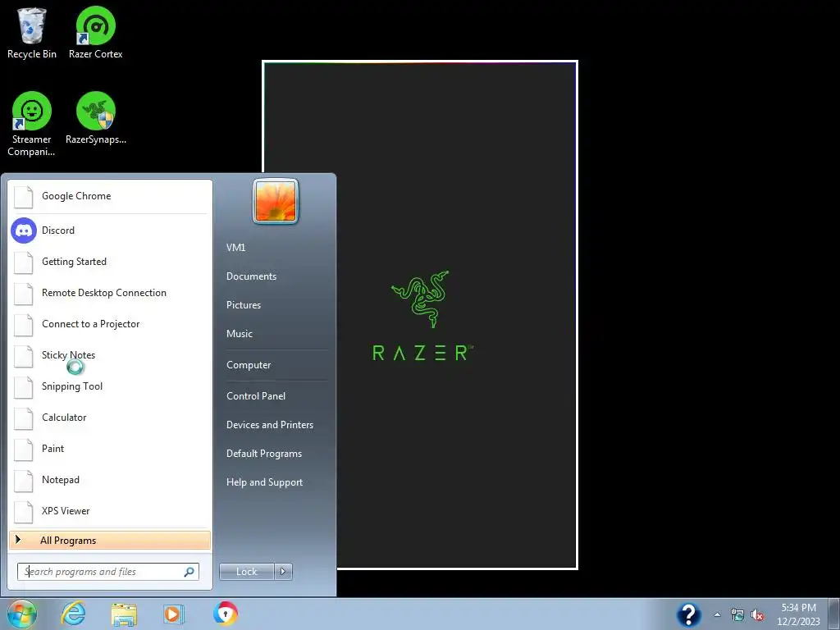The width and height of the screenshot is (840, 630).
Task: Open Help and Support
Action: [264, 482]
